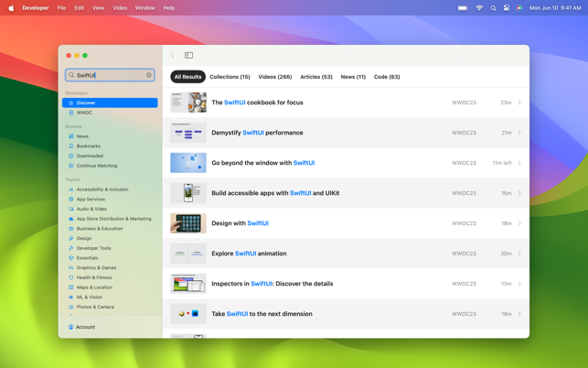The width and height of the screenshot is (588, 368).
Task: Open chevron for Go beyond the window
Action: tap(519, 163)
